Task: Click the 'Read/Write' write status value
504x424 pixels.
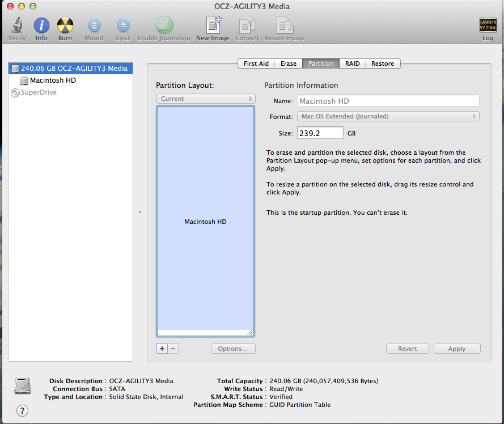Action: pyautogui.click(x=286, y=389)
